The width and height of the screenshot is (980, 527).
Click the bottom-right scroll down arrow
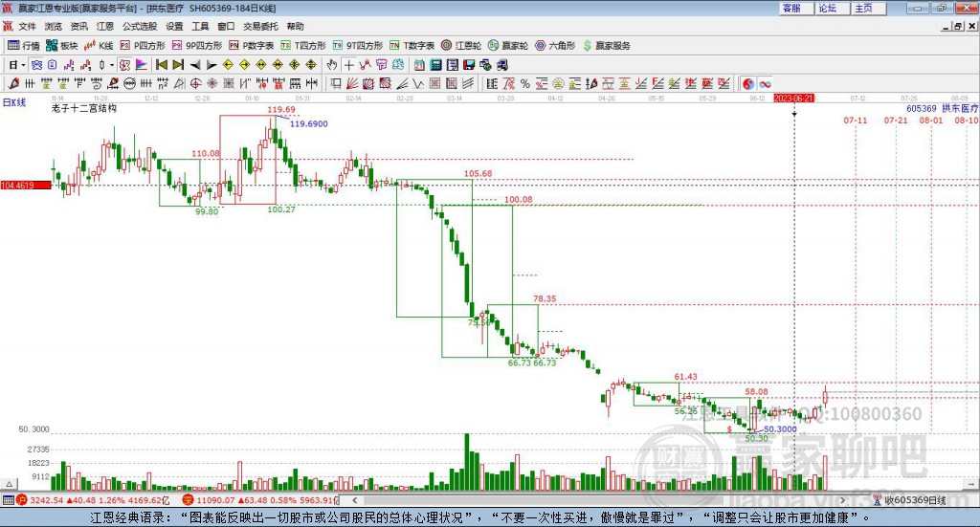click(x=970, y=484)
